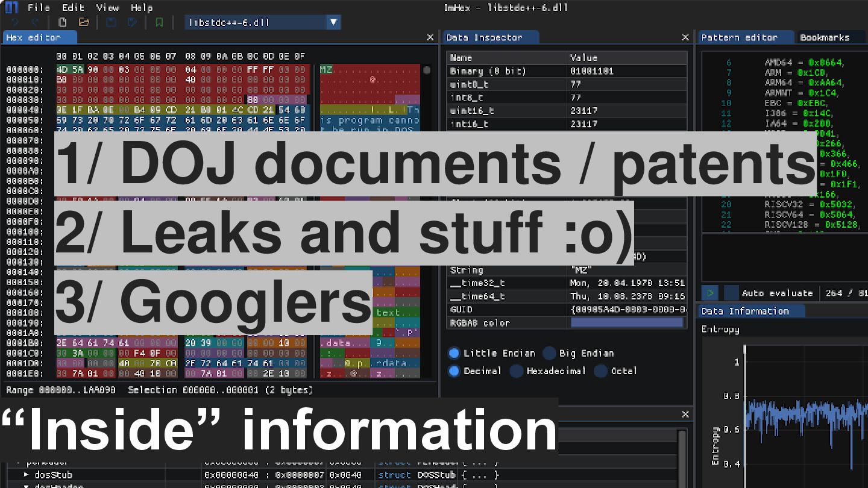The width and height of the screenshot is (868, 488).
Task: Add a bookmark with the green icon
Action: coord(159,23)
